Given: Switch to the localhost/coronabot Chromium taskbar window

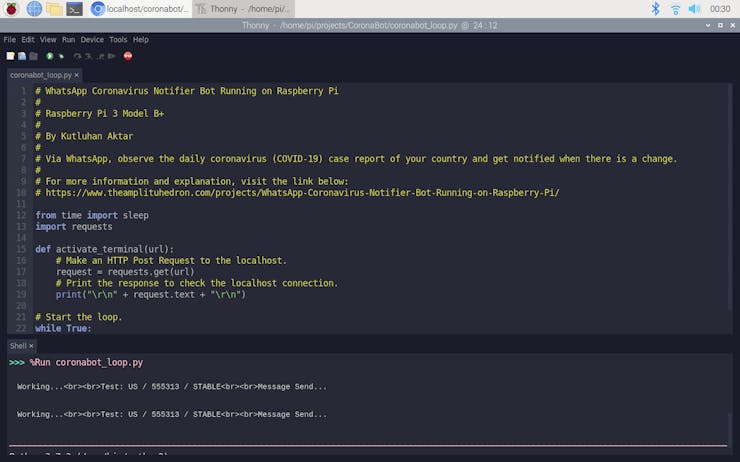Looking at the screenshot, I should tap(140, 9).
